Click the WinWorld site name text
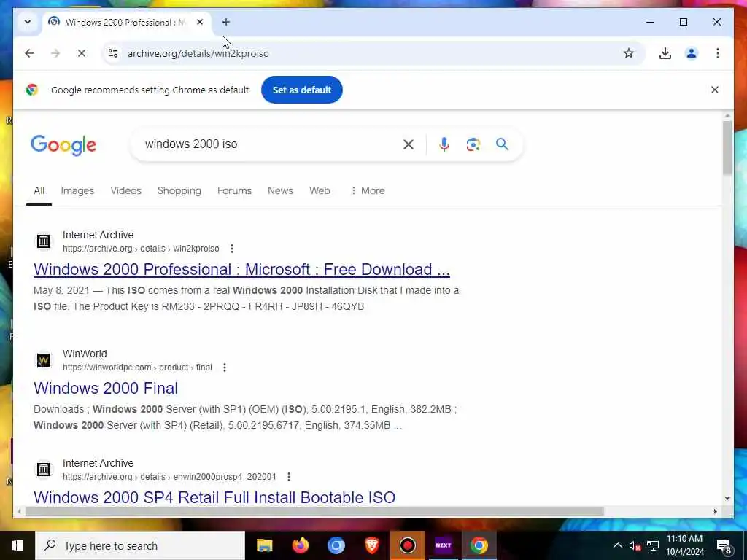 85,354
